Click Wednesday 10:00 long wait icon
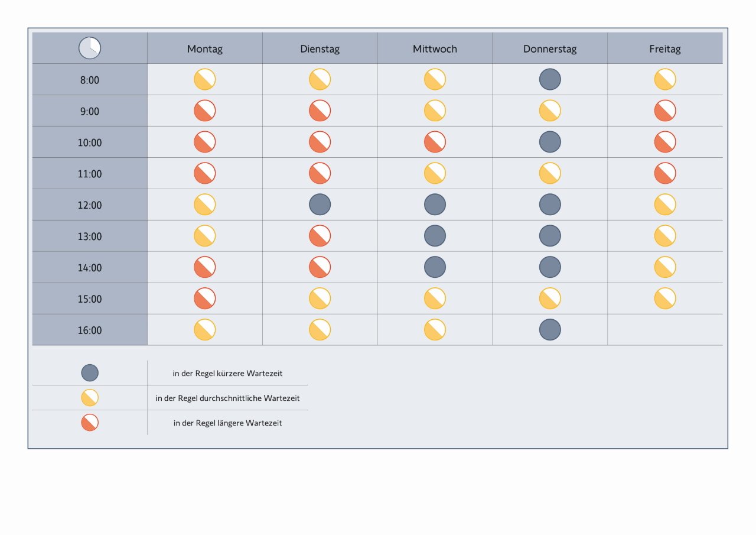 pos(435,142)
